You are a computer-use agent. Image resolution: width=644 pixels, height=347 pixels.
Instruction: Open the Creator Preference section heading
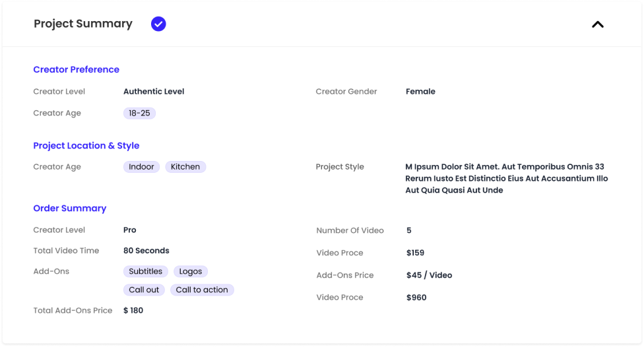76,69
